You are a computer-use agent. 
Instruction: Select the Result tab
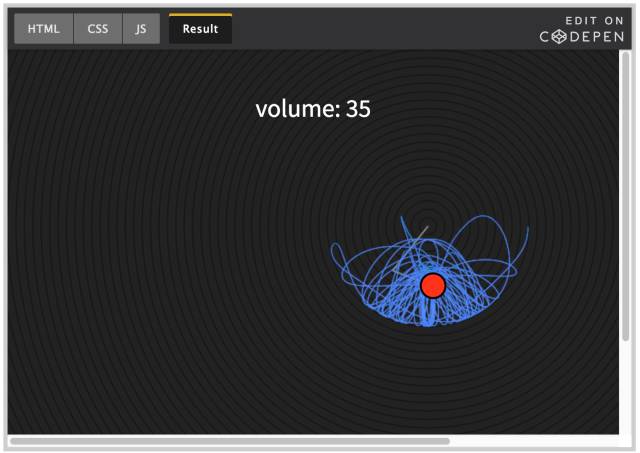coord(200,29)
